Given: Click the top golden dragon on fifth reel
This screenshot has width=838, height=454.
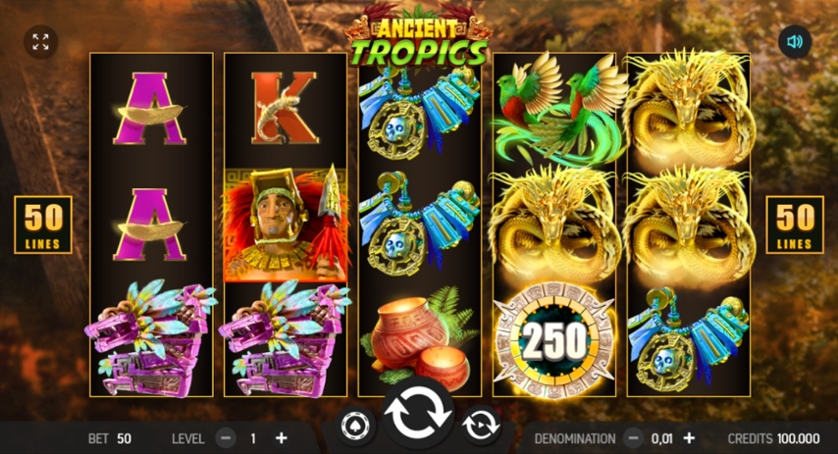Looking at the screenshot, I should pyautogui.click(x=688, y=110).
